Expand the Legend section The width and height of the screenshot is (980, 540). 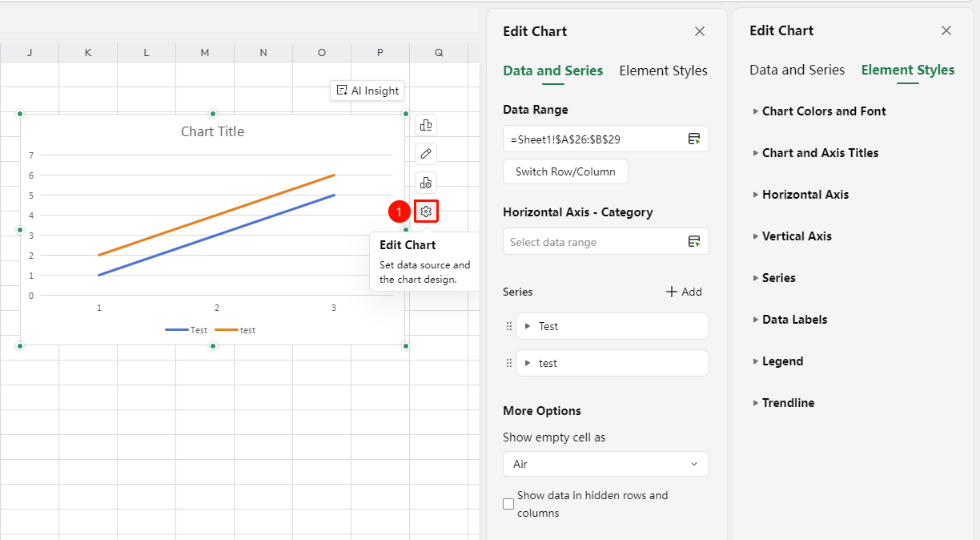(x=778, y=361)
